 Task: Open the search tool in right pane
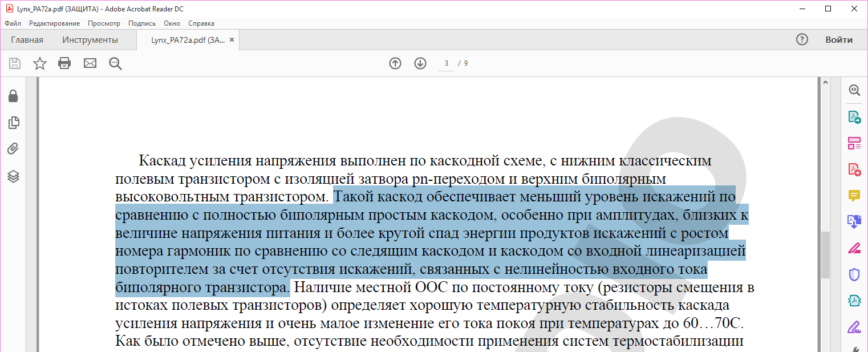(854, 90)
